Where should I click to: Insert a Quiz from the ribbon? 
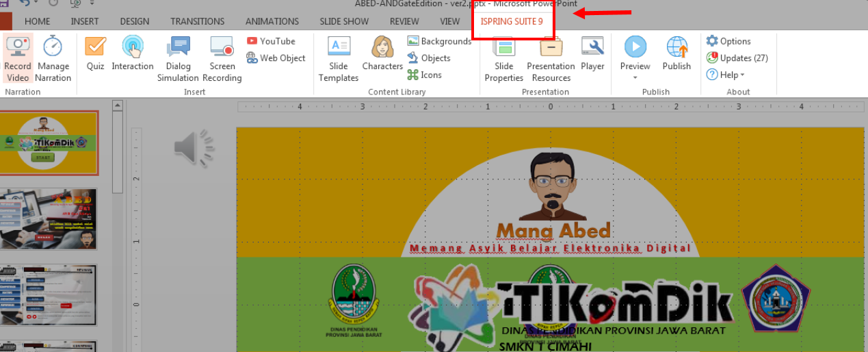95,53
